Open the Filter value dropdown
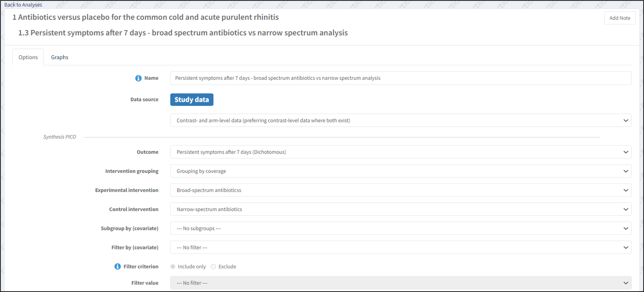The width and height of the screenshot is (644, 292). tap(400, 283)
